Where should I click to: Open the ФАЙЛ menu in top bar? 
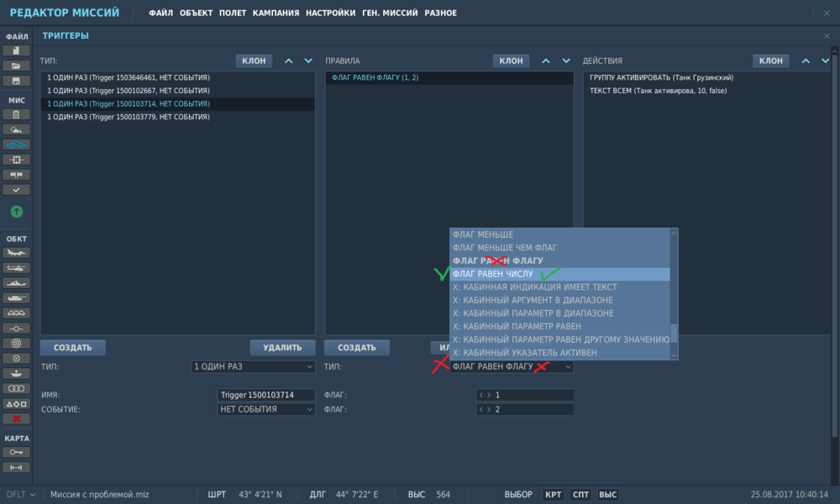coord(160,13)
